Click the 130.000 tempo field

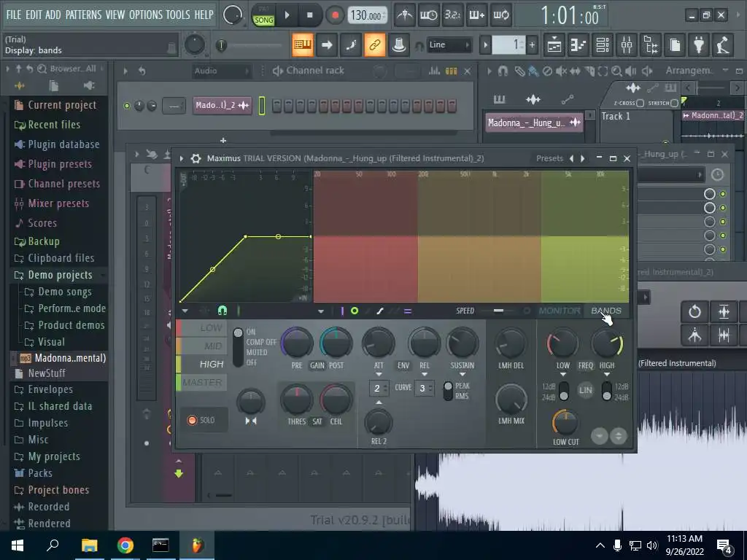pos(367,15)
